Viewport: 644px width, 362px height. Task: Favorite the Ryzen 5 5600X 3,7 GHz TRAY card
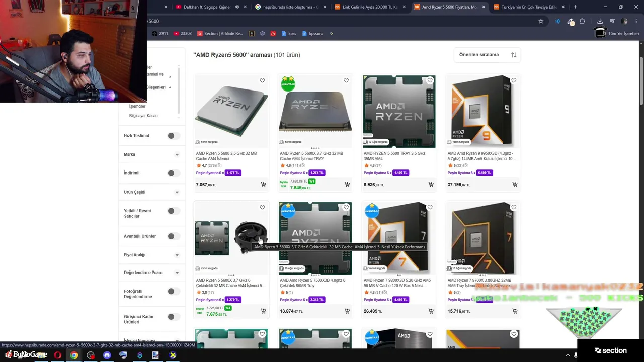(x=346, y=80)
